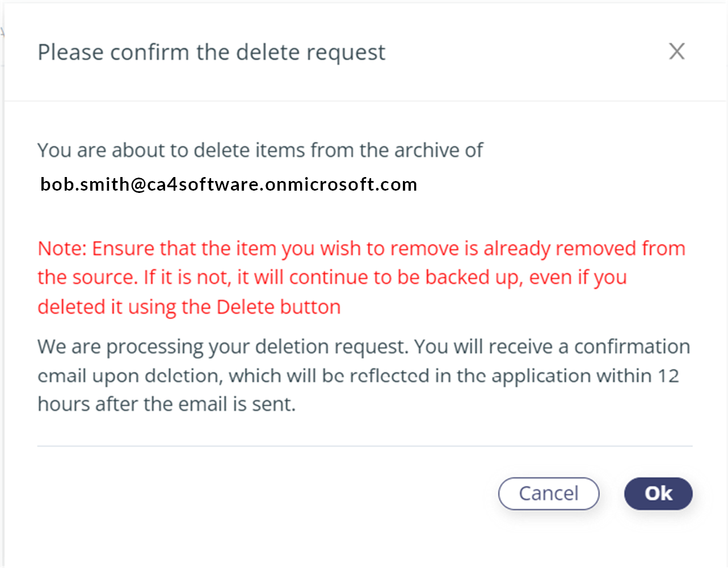Confirm deletion with the Ok button
Image resolution: width=728 pixels, height=568 pixels.
tap(658, 493)
